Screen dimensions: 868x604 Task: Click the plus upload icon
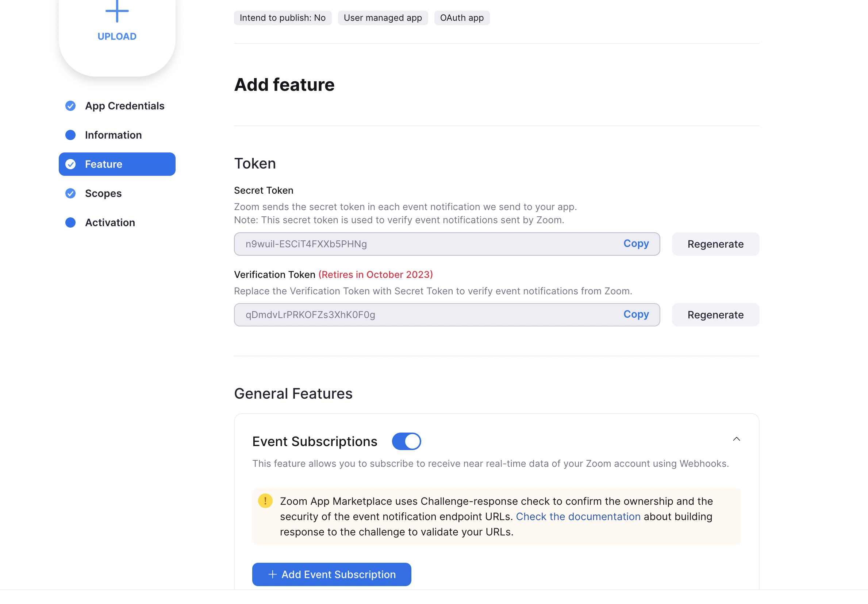pos(117,11)
